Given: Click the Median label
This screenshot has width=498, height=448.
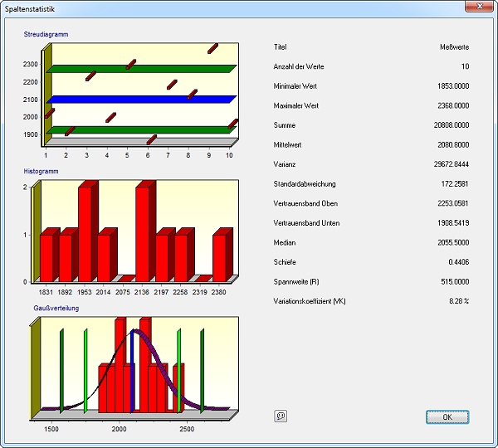Looking at the screenshot, I should click(284, 242).
